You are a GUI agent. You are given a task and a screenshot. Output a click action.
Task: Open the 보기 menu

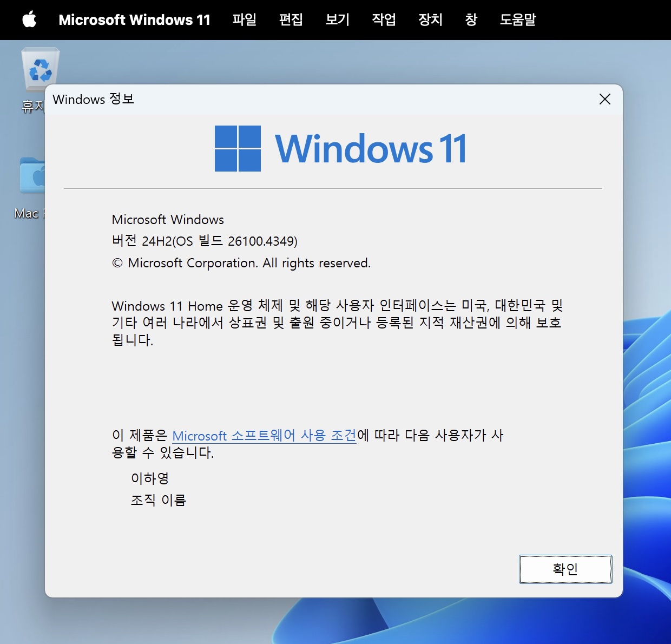pos(338,20)
